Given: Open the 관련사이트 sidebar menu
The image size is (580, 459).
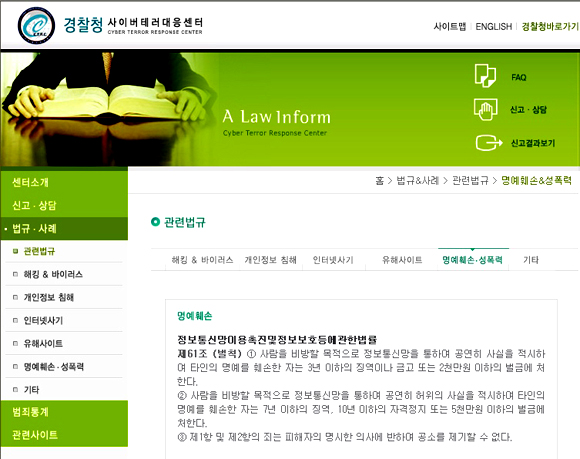Looking at the screenshot, I should click(x=35, y=435).
